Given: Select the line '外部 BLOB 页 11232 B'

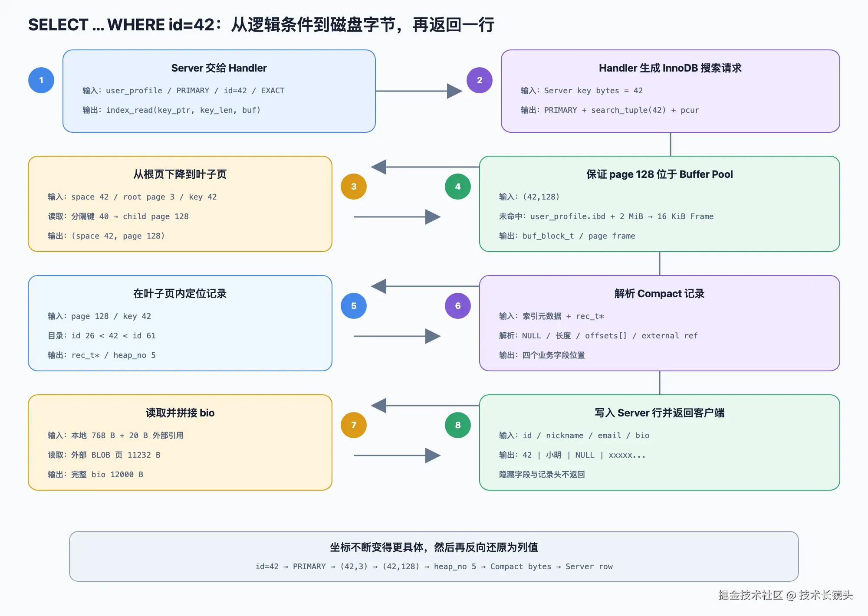Looking at the screenshot, I should [x=116, y=455].
